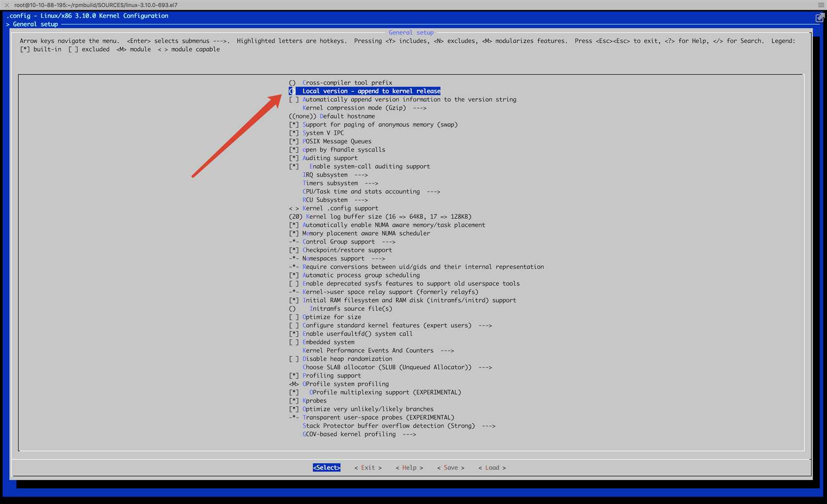Open RCU Subsystem submenu
The height and width of the screenshot is (504, 827).
pyautogui.click(x=335, y=200)
